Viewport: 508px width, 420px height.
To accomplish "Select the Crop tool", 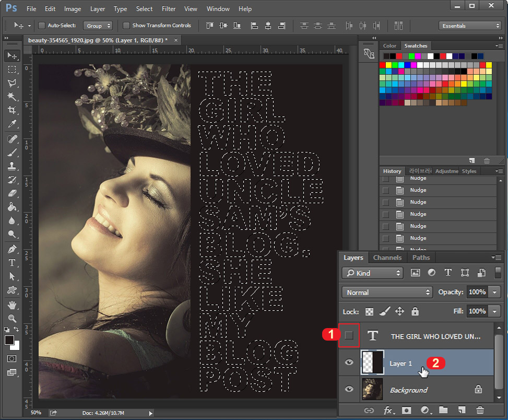I will coord(12,110).
